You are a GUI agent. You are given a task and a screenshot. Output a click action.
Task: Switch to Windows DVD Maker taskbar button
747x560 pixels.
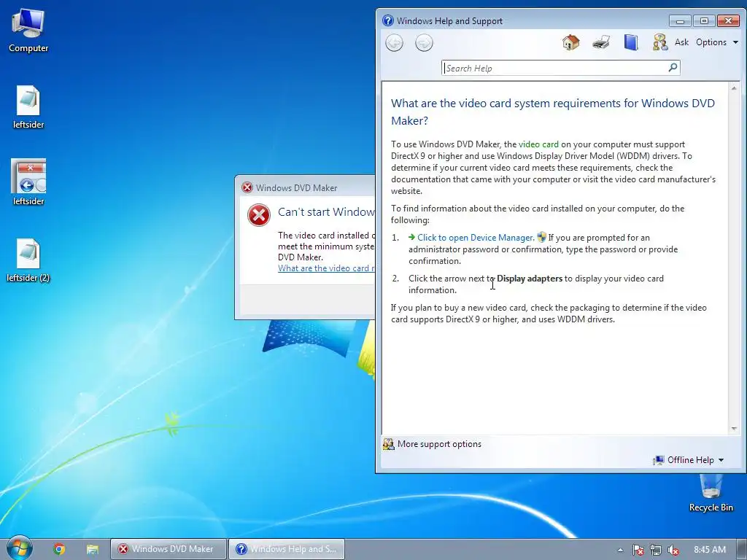point(169,549)
